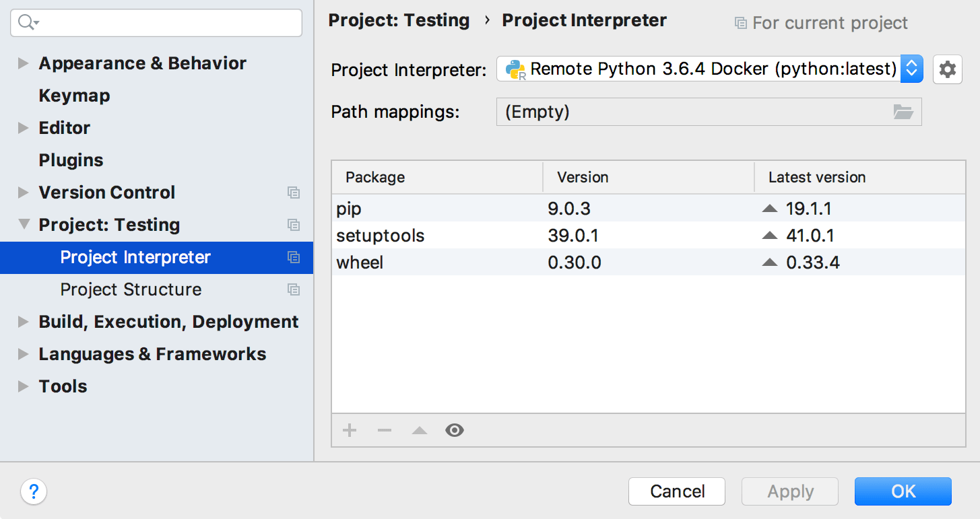This screenshot has width=980, height=519.
Task: Collapse the Project: Testing tree node
Action: tap(23, 225)
